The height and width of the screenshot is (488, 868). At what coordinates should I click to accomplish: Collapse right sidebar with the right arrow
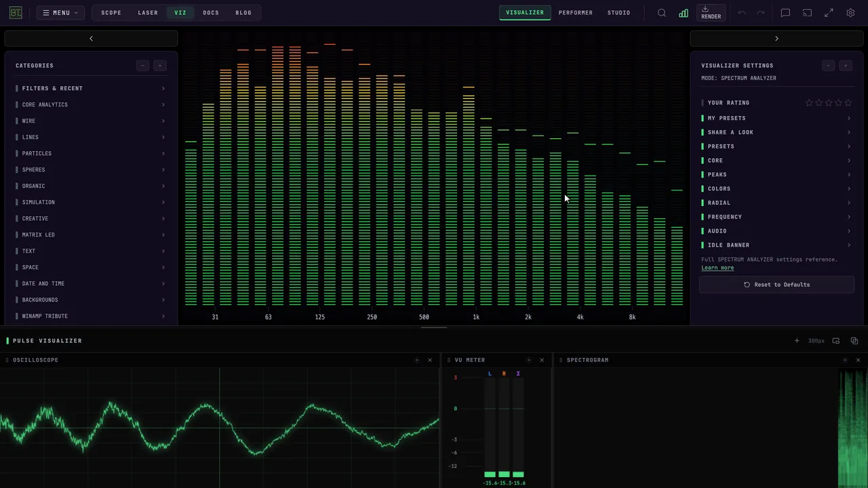(776, 39)
